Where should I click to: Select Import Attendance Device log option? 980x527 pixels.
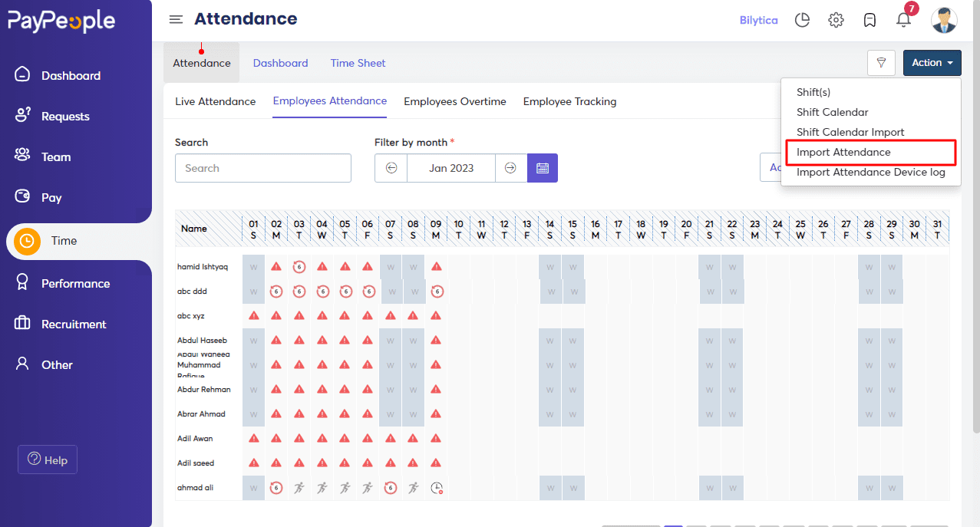871,172
